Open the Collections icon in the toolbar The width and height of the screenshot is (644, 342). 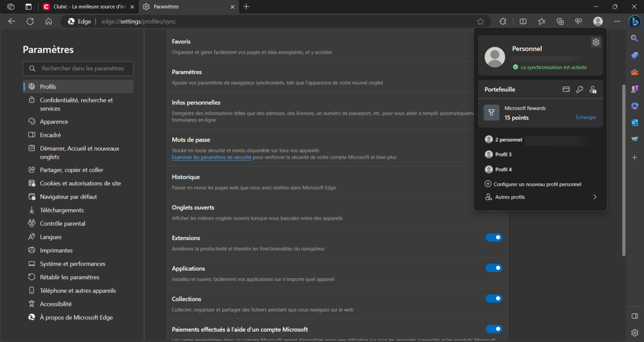pos(560,21)
